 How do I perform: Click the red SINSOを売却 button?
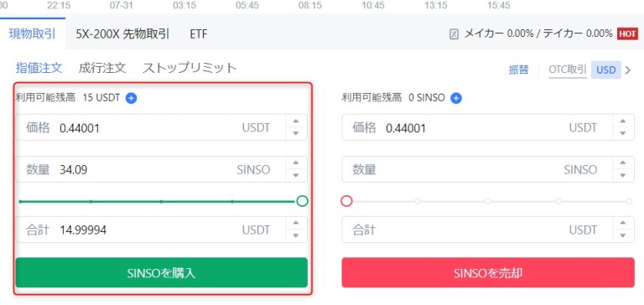tap(488, 272)
